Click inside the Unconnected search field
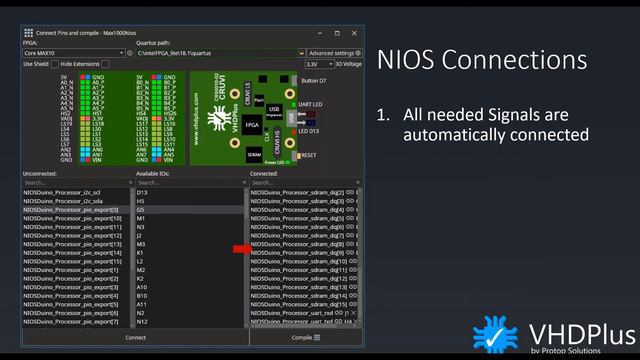This screenshot has height=360, width=640. 75,182
